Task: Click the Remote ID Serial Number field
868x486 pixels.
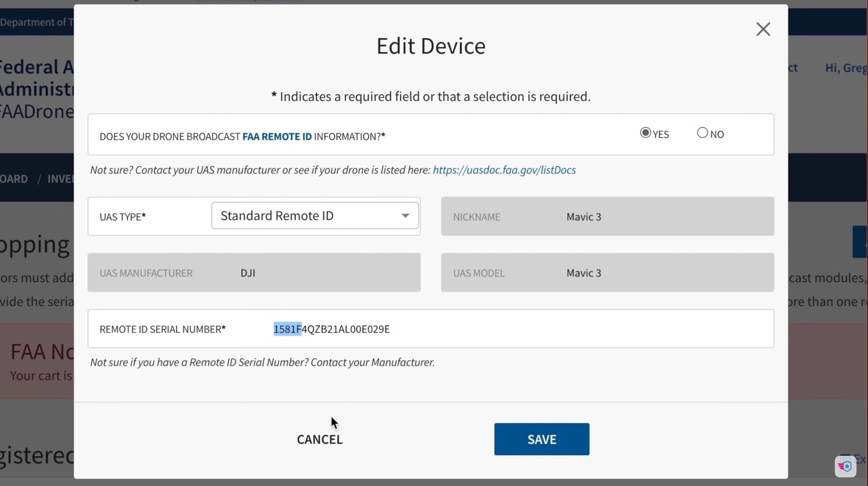Action: [x=431, y=328]
